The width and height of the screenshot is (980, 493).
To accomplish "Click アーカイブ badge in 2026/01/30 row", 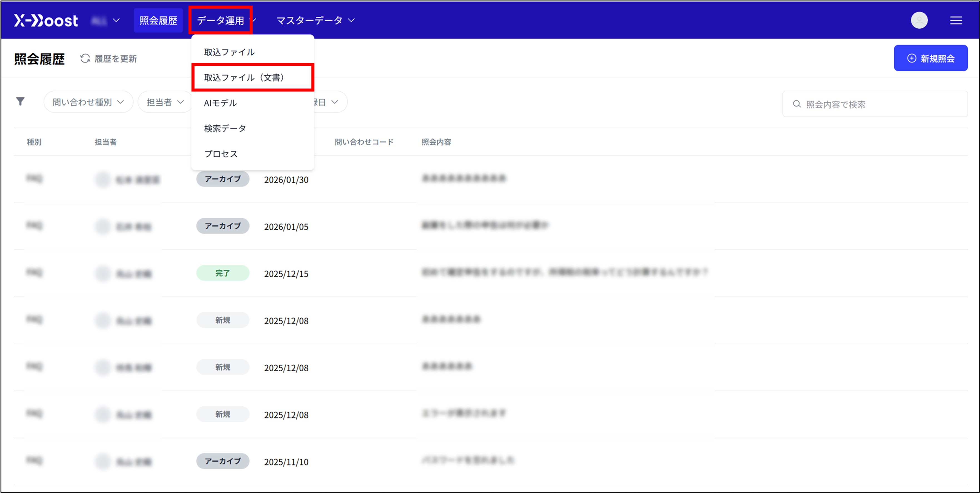I will click(x=223, y=179).
